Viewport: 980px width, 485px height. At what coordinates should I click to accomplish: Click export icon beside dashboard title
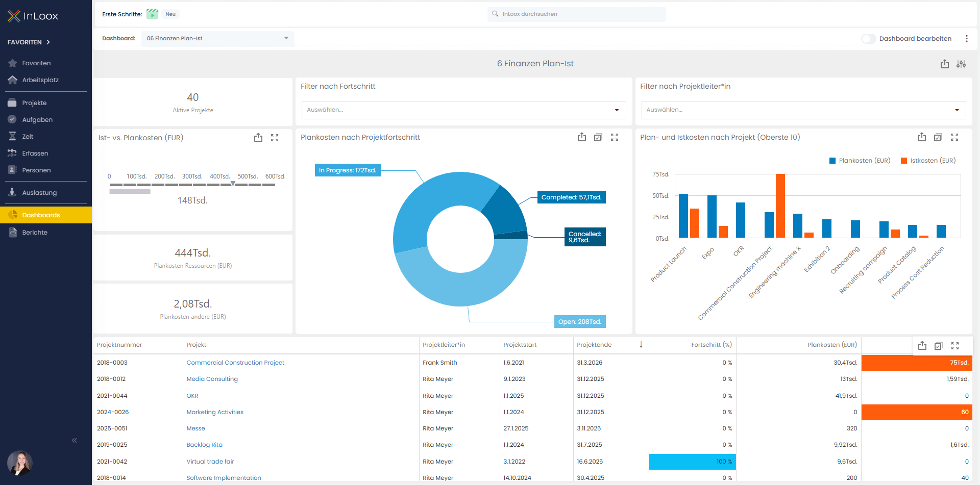click(945, 64)
